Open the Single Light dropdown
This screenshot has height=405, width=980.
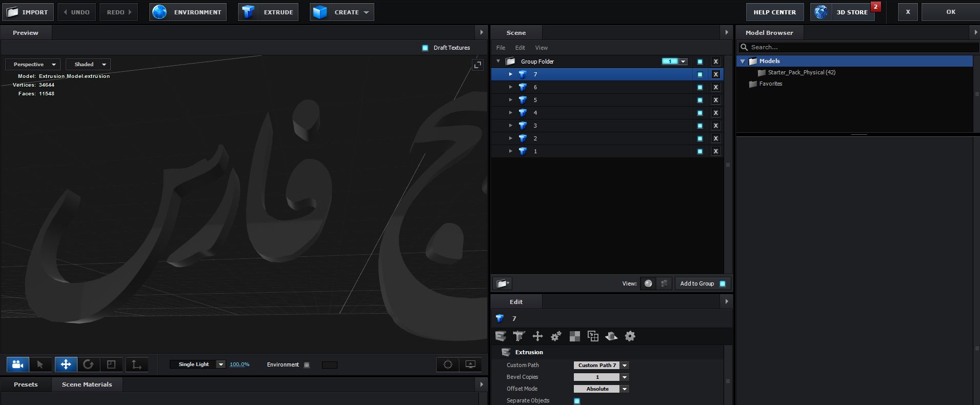click(198, 364)
